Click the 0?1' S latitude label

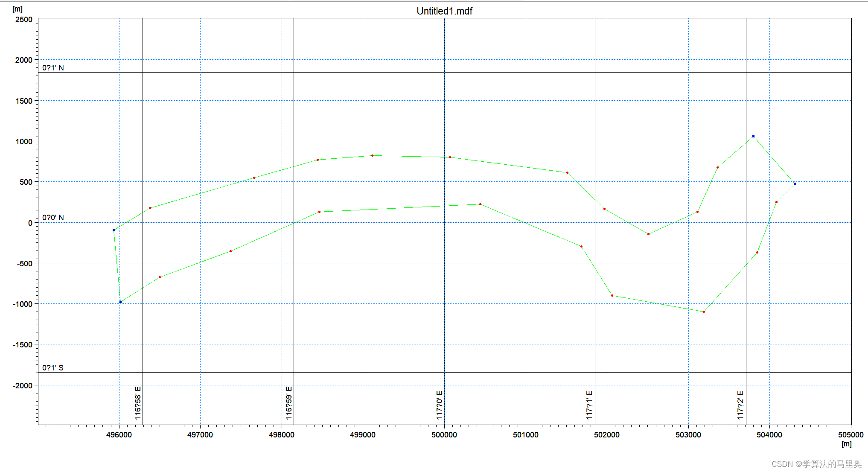(x=53, y=368)
